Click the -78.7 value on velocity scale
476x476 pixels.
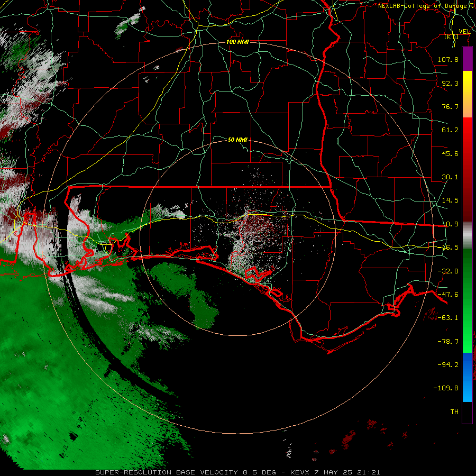[448, 342]
